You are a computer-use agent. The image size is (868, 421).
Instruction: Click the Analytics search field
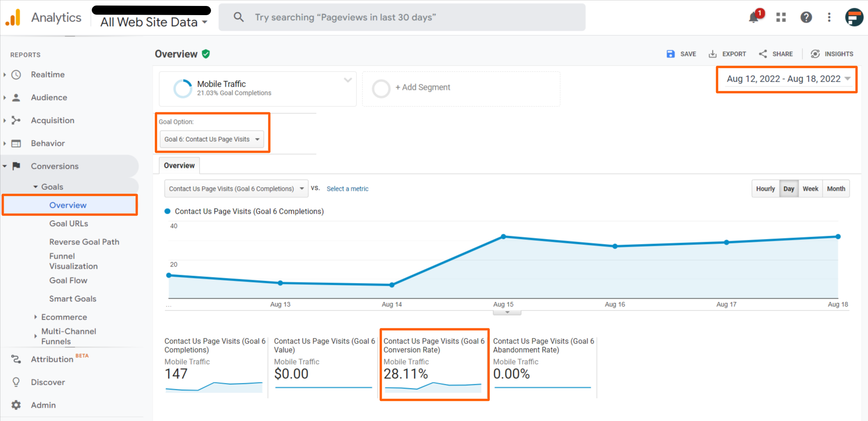point(401,17)
